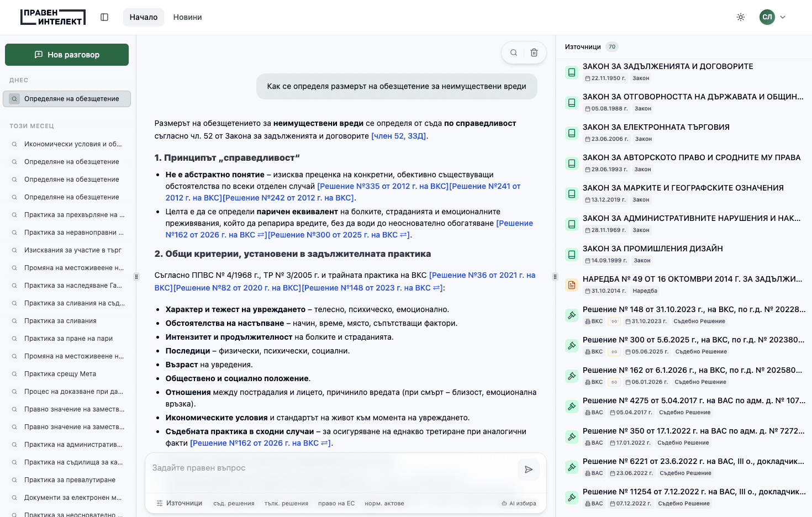Open chat Практика за превалутиране
Image resolution: width=812 pixels, height=517 pixels.
point(67,480)
